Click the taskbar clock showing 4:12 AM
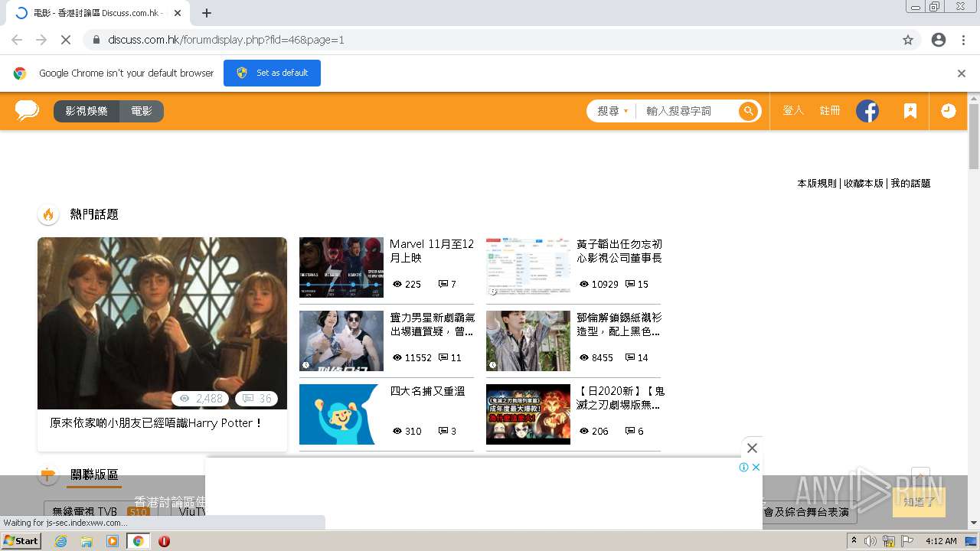 (x=941, y=541)
